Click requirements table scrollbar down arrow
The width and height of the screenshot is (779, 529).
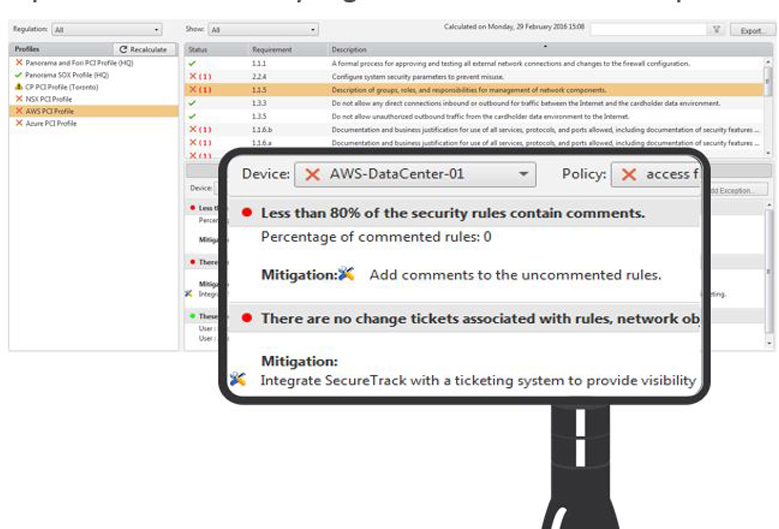768,152
